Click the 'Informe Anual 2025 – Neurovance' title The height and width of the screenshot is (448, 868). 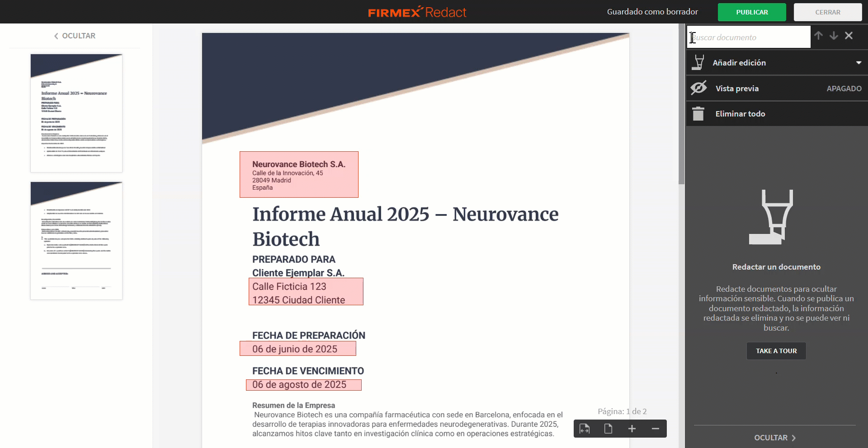click(x=406, y=214)
